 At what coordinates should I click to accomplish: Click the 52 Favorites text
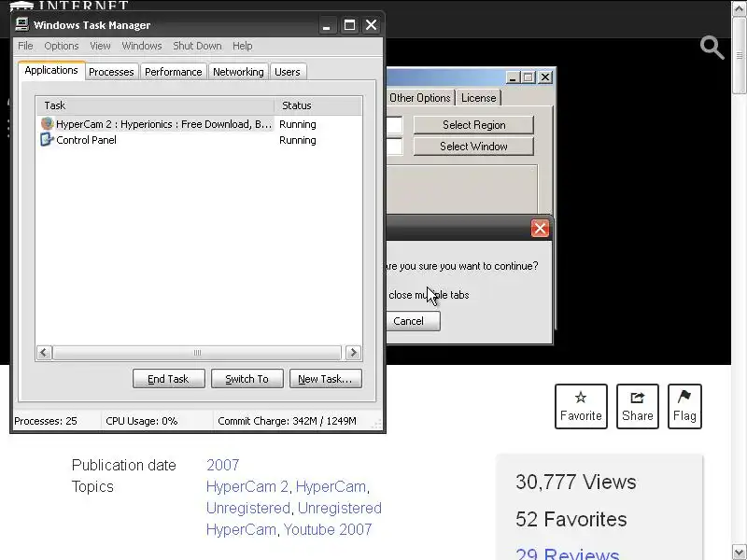click(571, 519)
